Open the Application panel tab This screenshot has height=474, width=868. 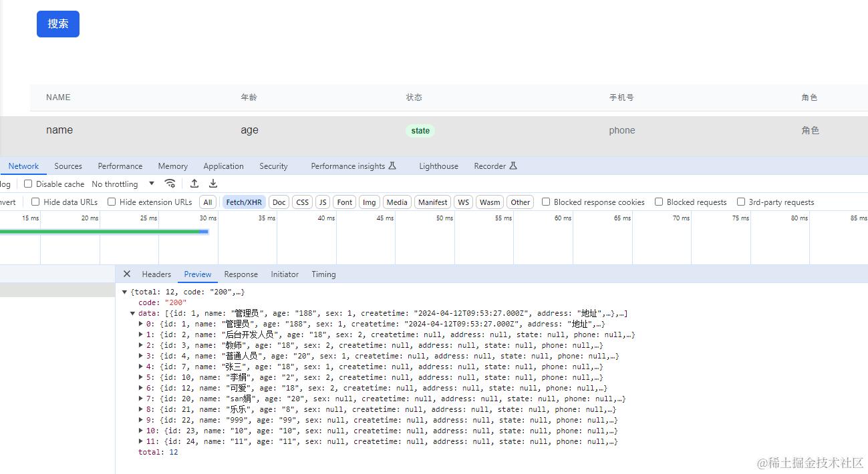point(224,166)
